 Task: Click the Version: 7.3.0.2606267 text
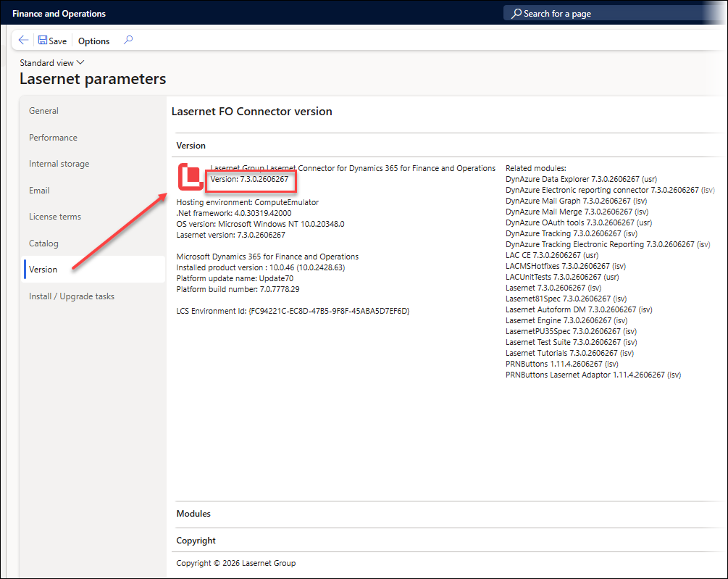[249, 179]
